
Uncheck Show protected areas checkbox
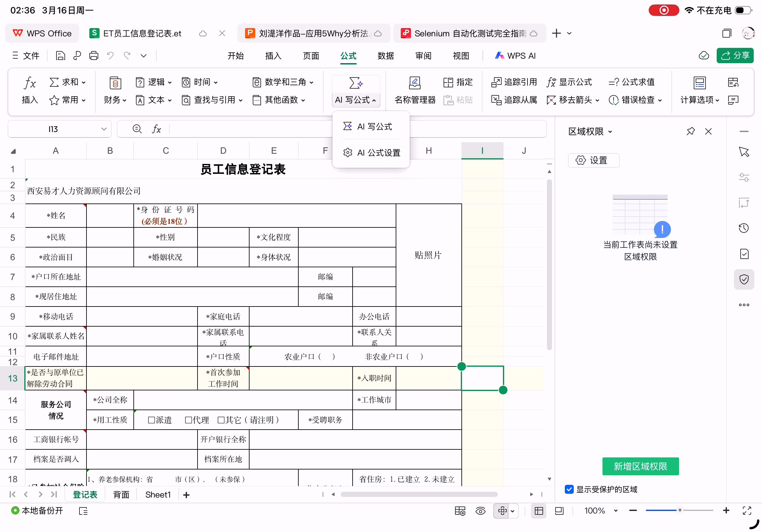[x=569, y=489]
